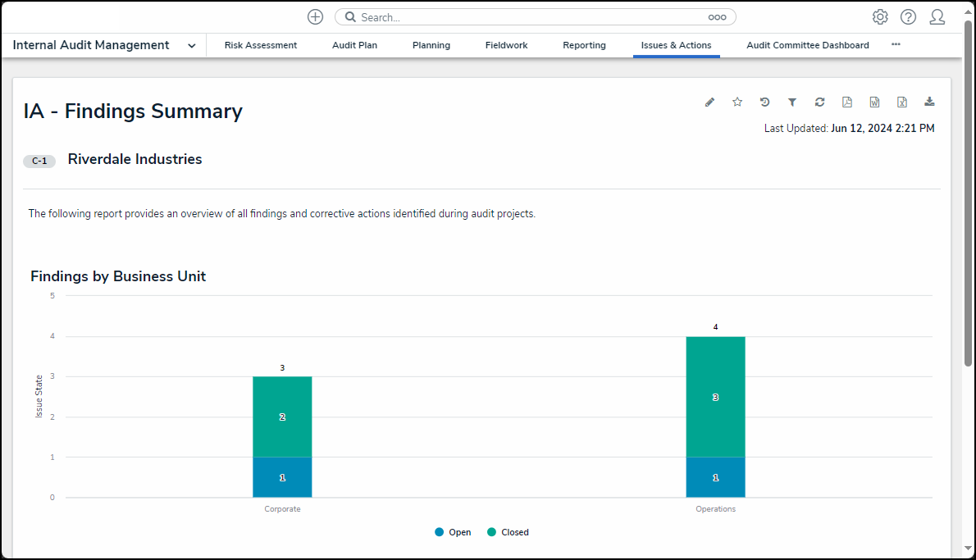This screenshot has height=560, width=976.
Task: Click the download tray icon
Action: [929, 102]
